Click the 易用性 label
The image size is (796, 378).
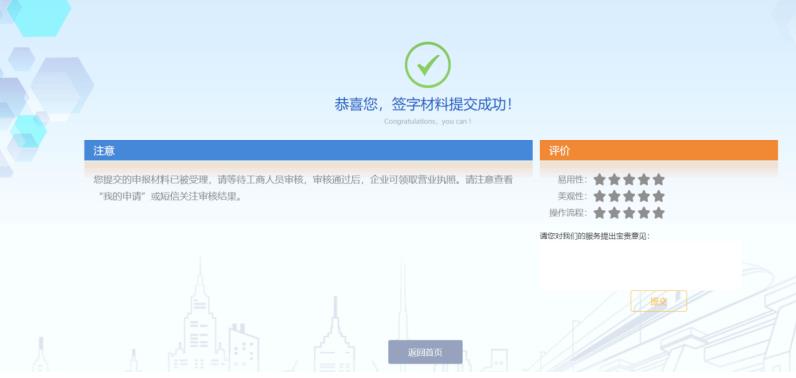[x=572, y=180]
